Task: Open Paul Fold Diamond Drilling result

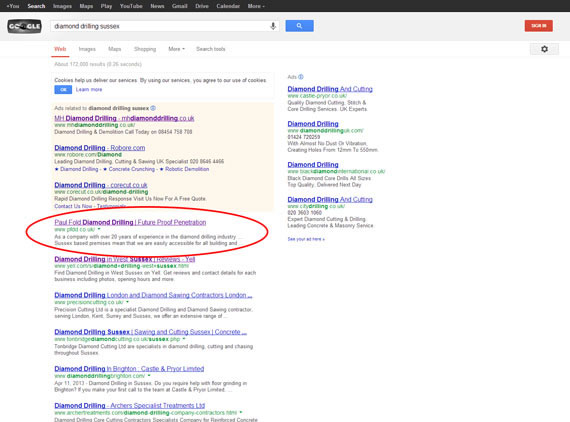Action: [130, 222]
